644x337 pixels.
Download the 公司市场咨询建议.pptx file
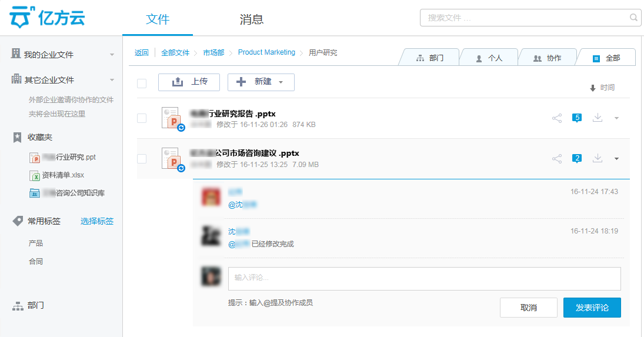(x=598, y=158)
